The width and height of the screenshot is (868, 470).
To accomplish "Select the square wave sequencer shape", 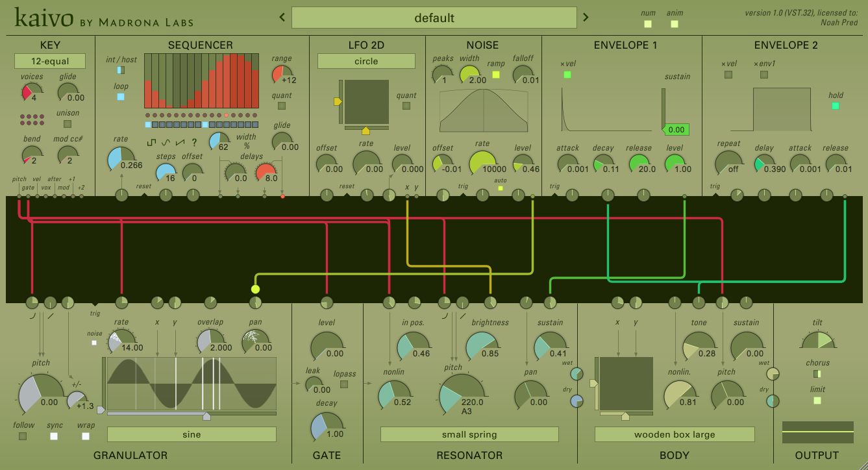I will 152,142.
